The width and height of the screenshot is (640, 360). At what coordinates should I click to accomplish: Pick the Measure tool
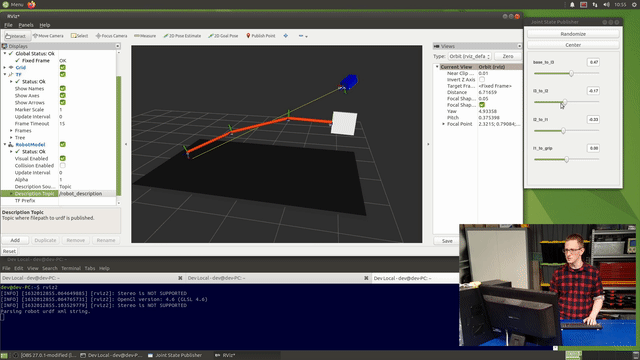click(x=145, y=36)
